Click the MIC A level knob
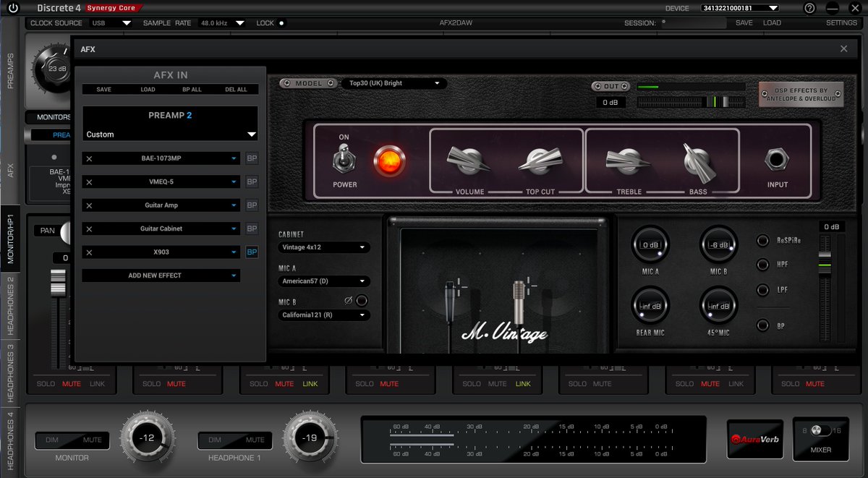Screen dimensions: 868x478 [x=650, y=244]
